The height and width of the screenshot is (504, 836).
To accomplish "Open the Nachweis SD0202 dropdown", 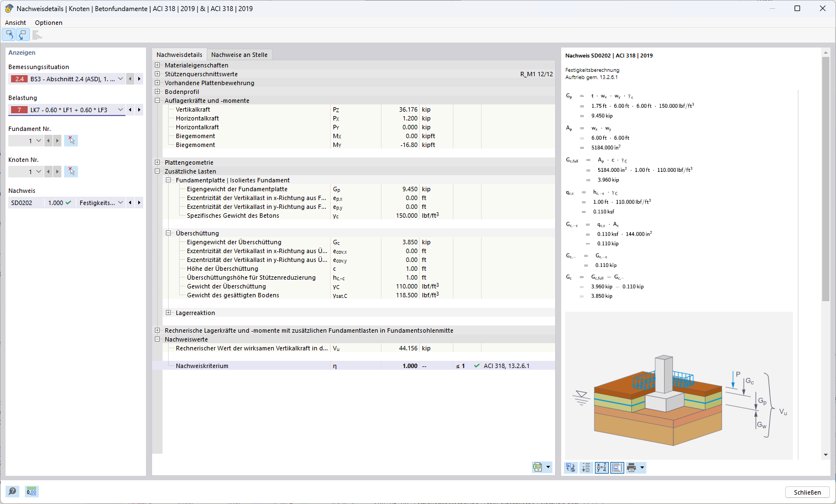I will (121, 203).
